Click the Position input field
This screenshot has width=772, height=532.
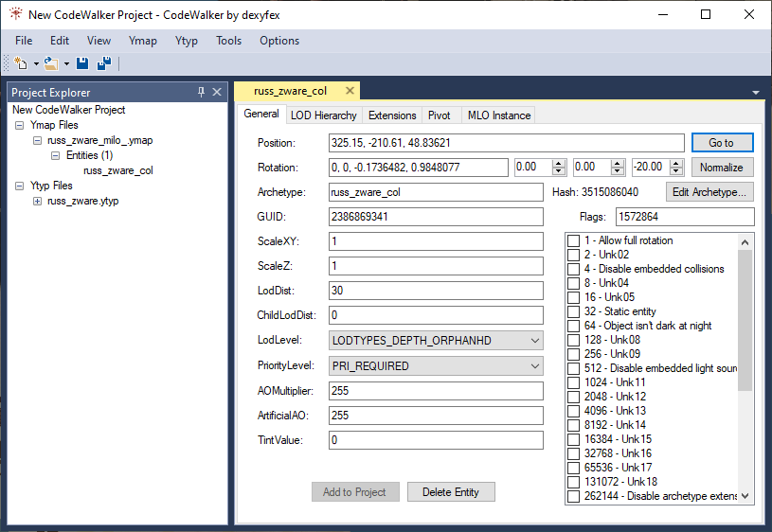[x=507, y=143]
